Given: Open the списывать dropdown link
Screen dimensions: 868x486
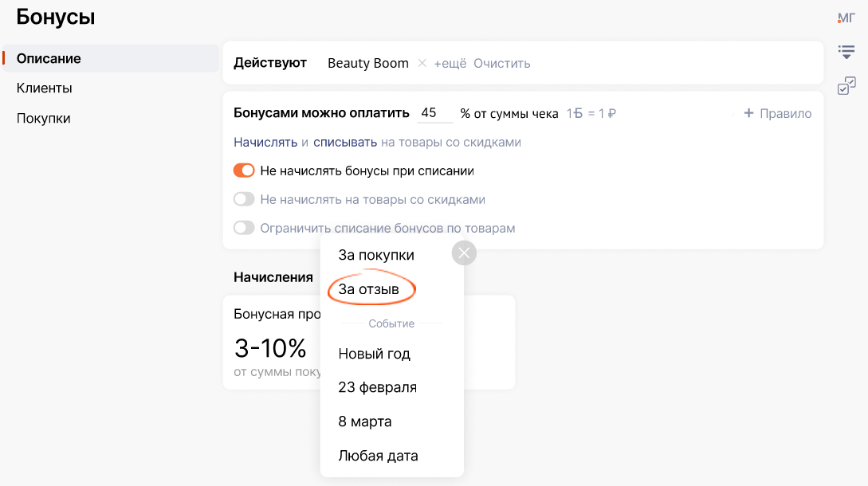Looking at the screenshot, I should 345,142.
